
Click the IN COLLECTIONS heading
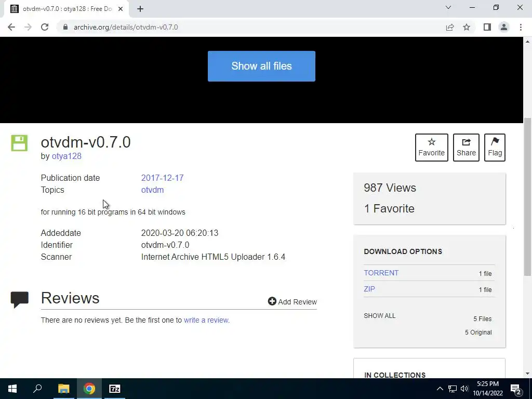click(x=395, y=375)
